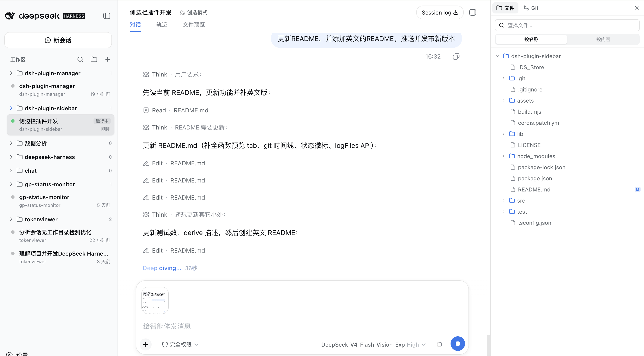
Task: Click the 创造模式 mode label
Action: 194,13
